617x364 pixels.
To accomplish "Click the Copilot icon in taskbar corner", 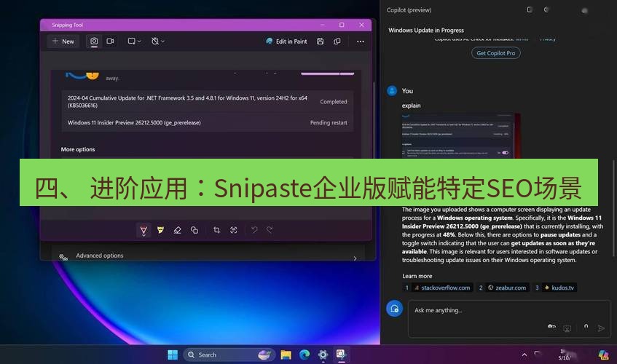I will click(x=603, y=355).
